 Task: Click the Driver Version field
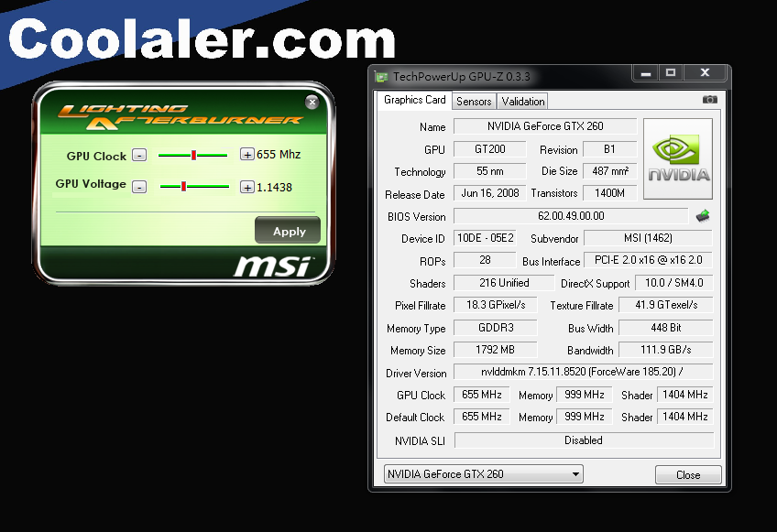point(583,372)
